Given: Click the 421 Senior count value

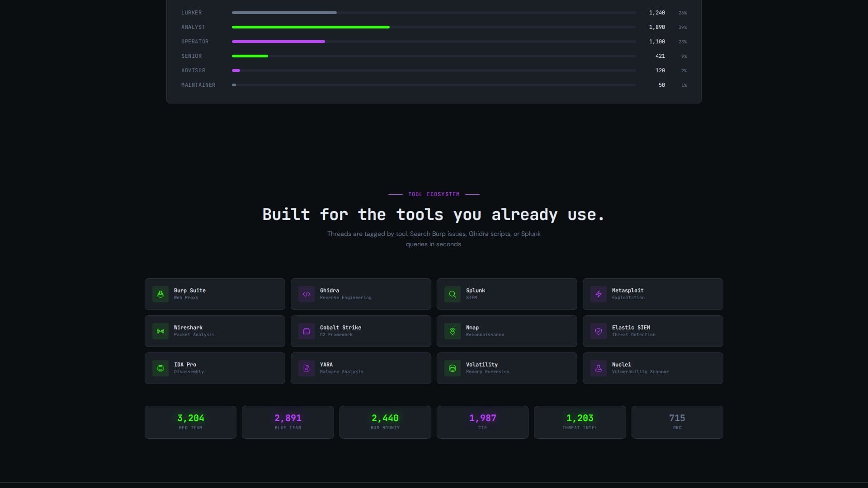Looking at the screenshot, I should (x=660, y=56).
